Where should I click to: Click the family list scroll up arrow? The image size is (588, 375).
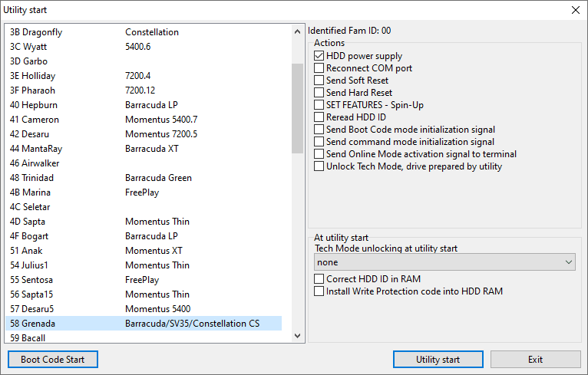point(297,32)
